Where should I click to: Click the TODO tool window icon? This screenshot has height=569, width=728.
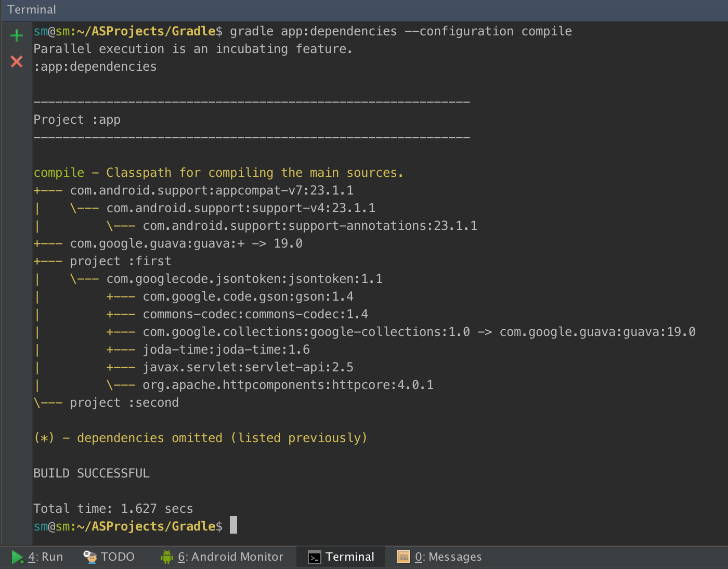(90, 557)
